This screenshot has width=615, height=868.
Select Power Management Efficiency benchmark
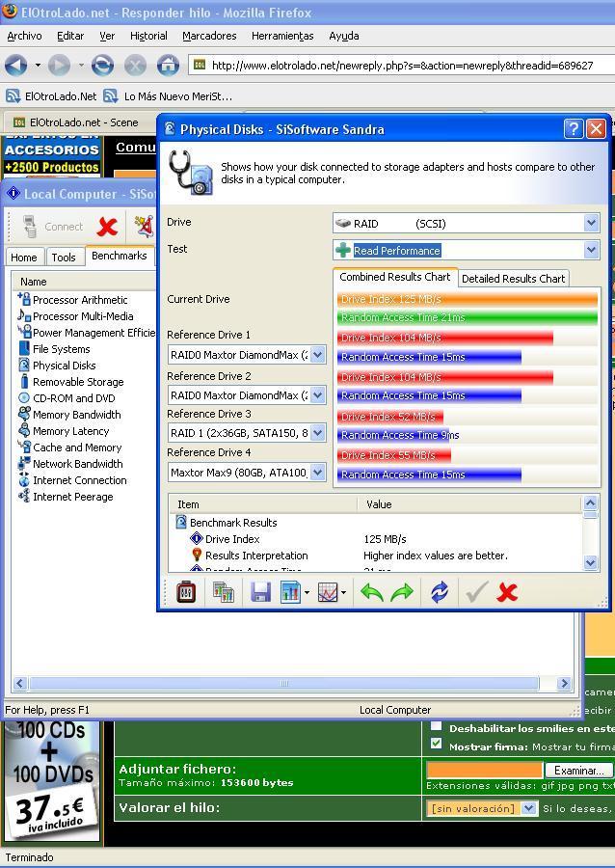click(93, 333)
